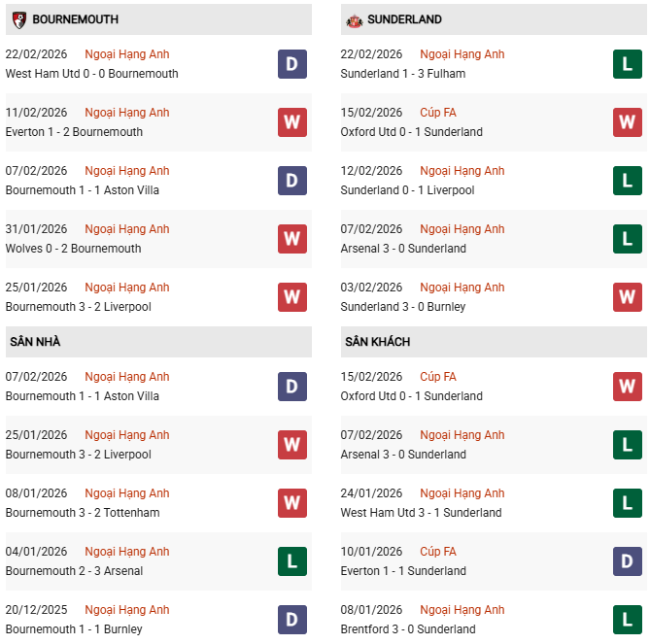Select the D badge for Everton 1-1 Sunderland
Screen dimensions: 650x644
coord(628,561)
